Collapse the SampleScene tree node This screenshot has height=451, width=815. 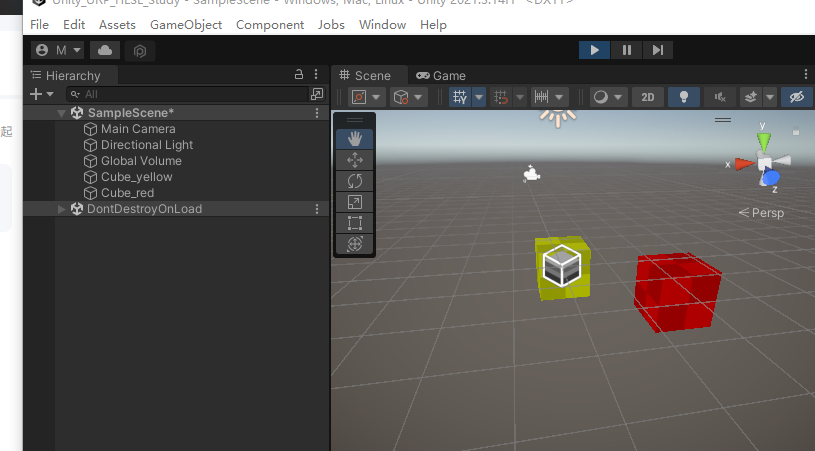[x=62, y=113]
